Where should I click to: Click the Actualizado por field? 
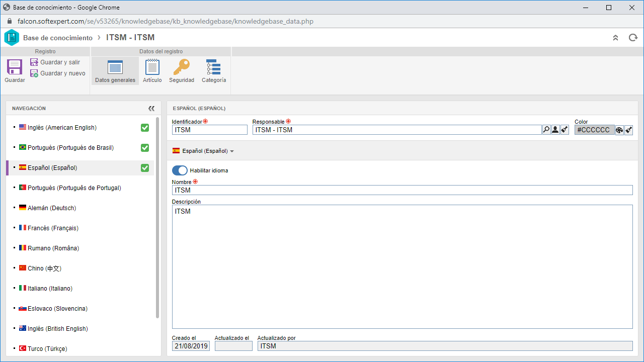point(445,346)
